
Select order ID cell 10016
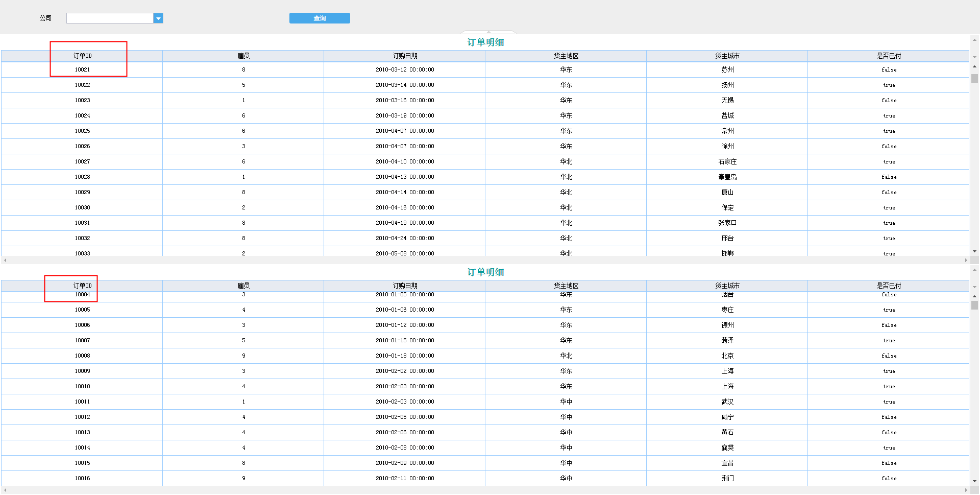click(82, 478)
